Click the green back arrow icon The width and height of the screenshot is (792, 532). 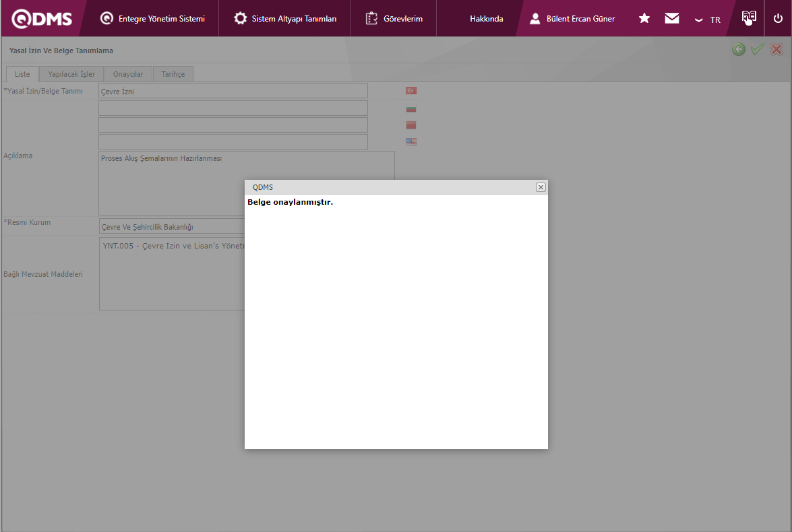739,49
